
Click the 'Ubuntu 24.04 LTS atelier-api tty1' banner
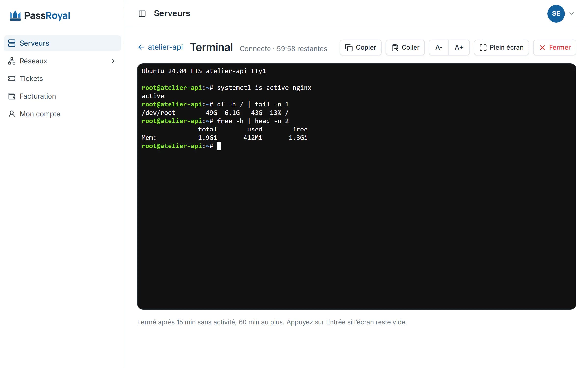pos(204,71)
